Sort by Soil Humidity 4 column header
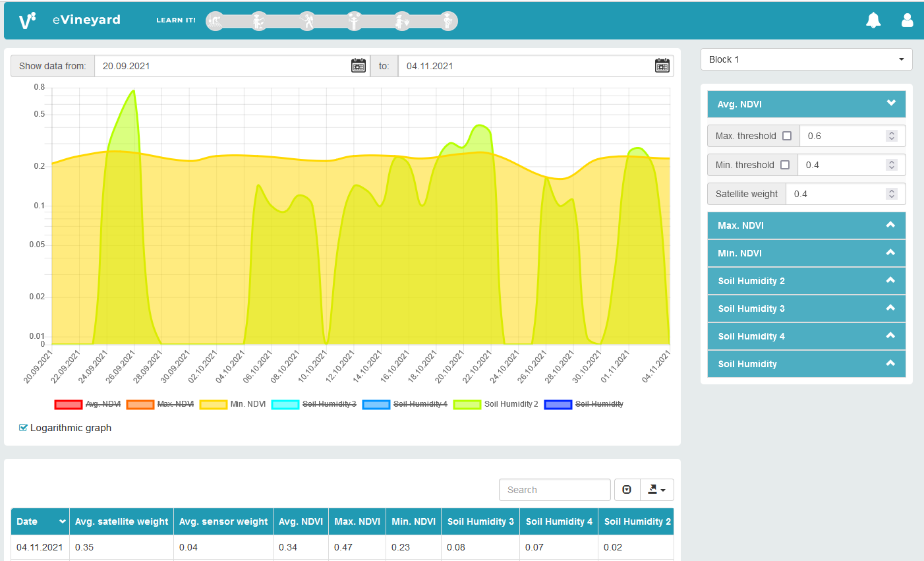924x561 pixels. [x=559, y=521]
